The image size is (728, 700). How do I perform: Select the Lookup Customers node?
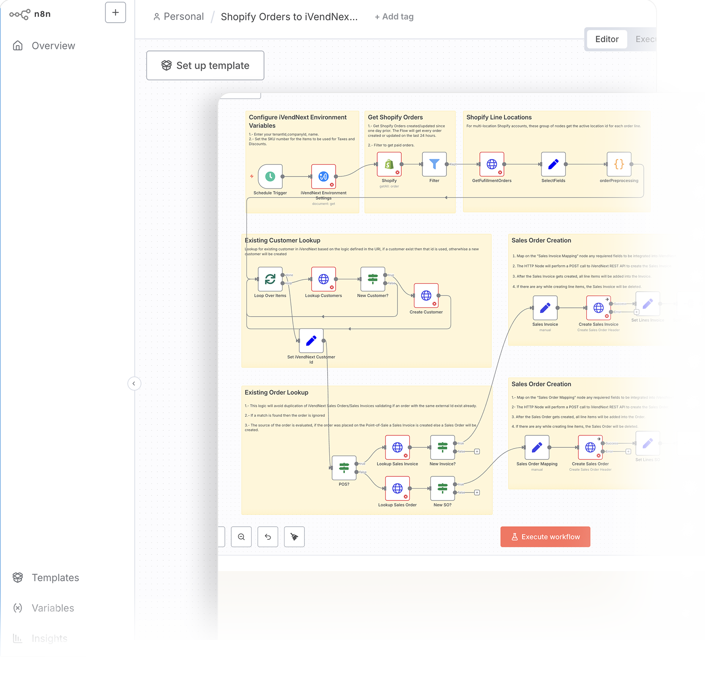pos(323,279)
